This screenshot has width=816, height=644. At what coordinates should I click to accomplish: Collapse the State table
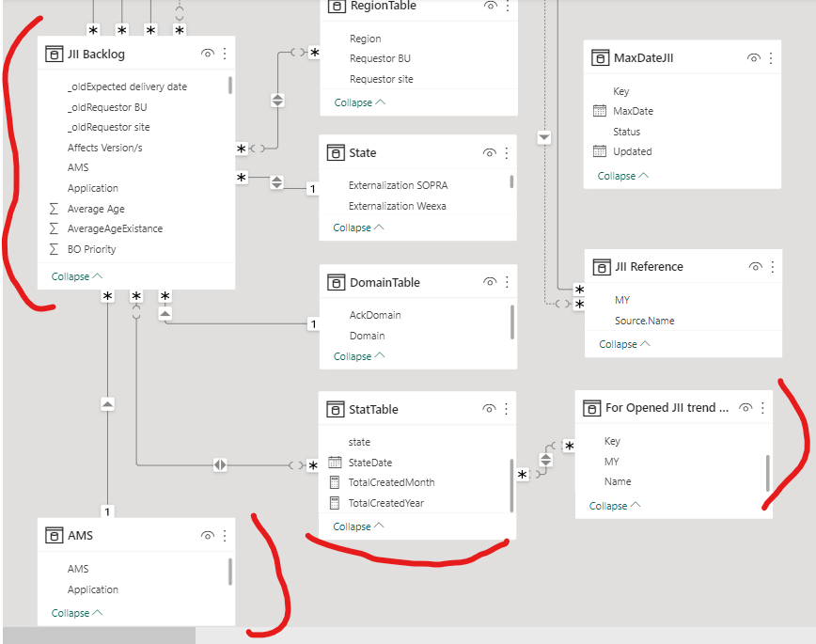(x=358, y=228)
